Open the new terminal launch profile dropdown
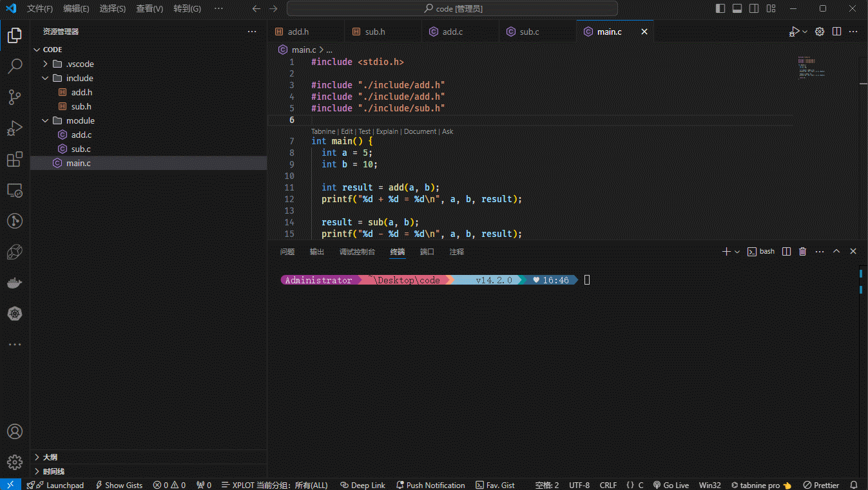The height and width of the screenshot is (490, 868). pyautogui.click(x=737, y=252)
